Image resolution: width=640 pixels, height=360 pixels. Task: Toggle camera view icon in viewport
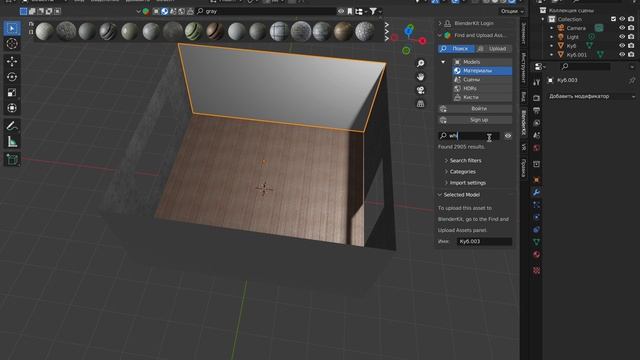(x=420, y=90)
